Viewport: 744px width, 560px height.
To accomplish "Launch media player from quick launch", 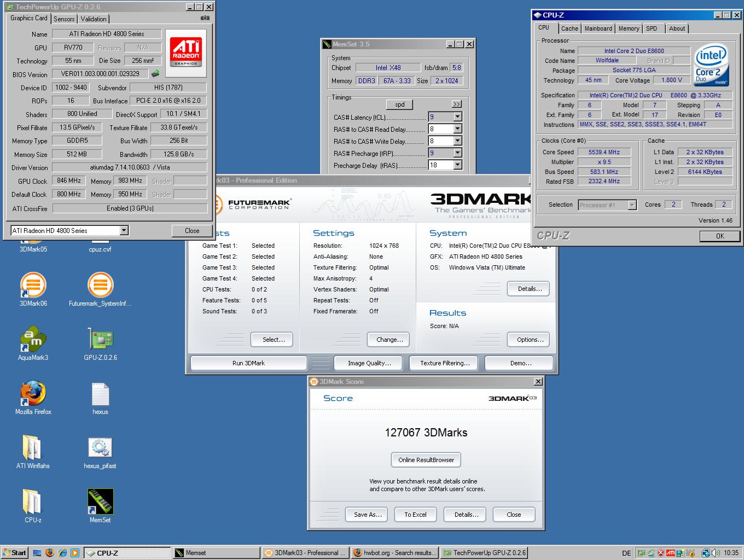I will 75,553.
